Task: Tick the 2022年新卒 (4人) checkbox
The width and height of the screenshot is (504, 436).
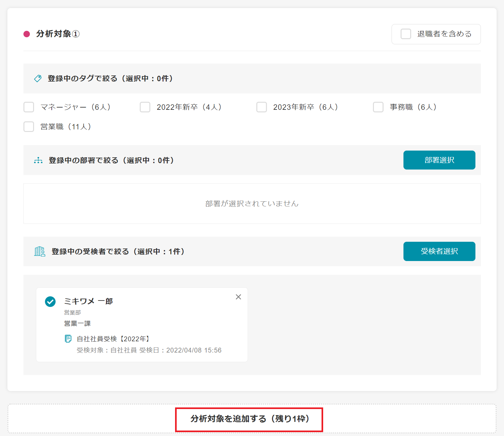Action: (x=145, y=107)
